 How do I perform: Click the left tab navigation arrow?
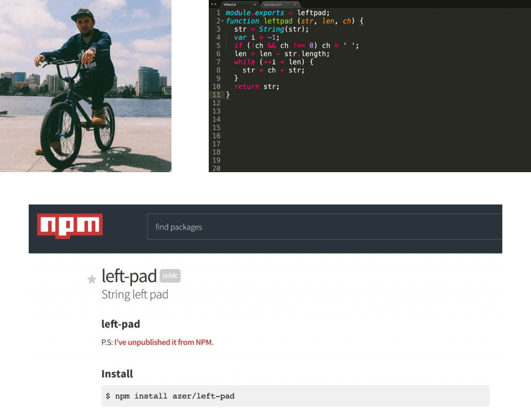click(211, 4)
